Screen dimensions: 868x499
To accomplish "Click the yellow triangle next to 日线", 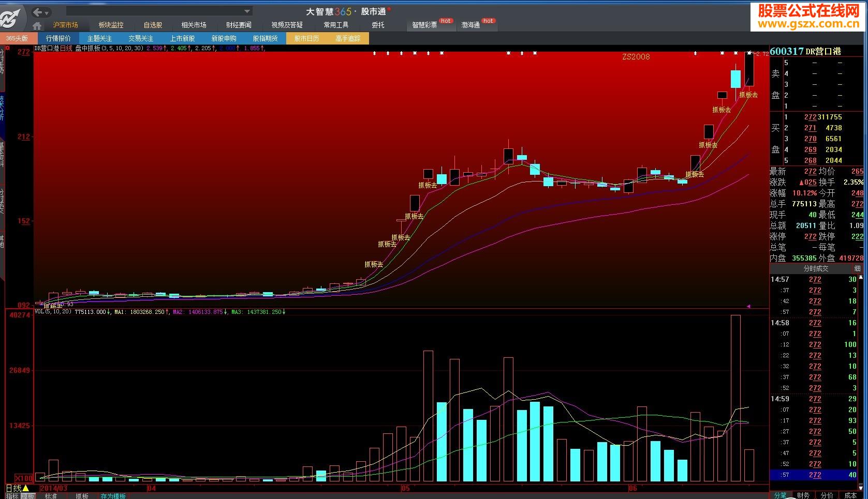I will tap(26, 488).
